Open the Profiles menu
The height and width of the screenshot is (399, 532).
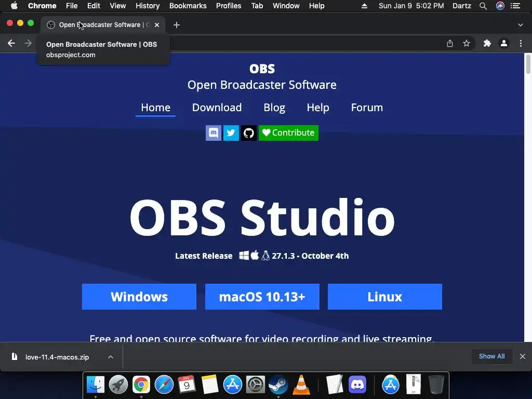click(x=229, y=6)
